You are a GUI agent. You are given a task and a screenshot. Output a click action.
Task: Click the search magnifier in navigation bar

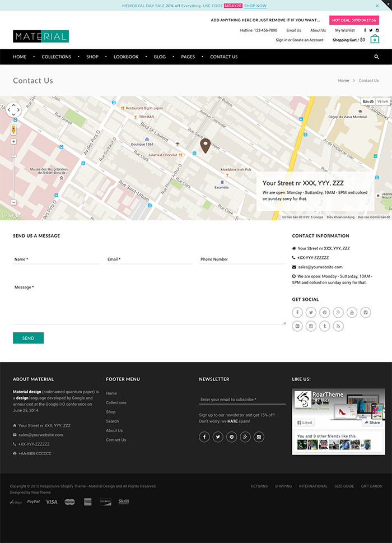click(x=376, y=57)
